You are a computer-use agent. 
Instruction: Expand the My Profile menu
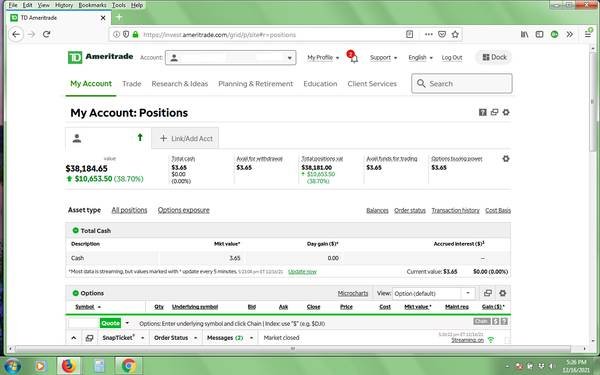pyautogui.click(x=323, y=58)
